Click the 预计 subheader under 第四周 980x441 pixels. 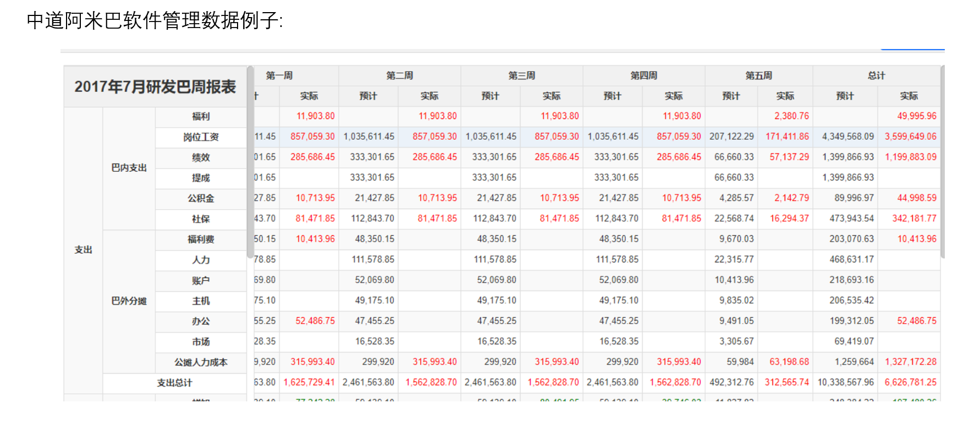(x=613, y=96)
